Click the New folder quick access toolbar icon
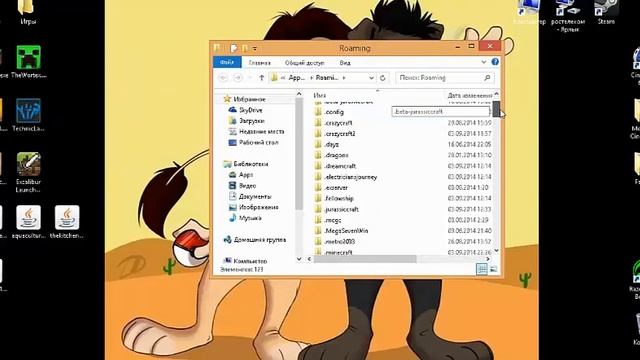The height and width of the screenshot is (360, 640). tap(245, 48)
